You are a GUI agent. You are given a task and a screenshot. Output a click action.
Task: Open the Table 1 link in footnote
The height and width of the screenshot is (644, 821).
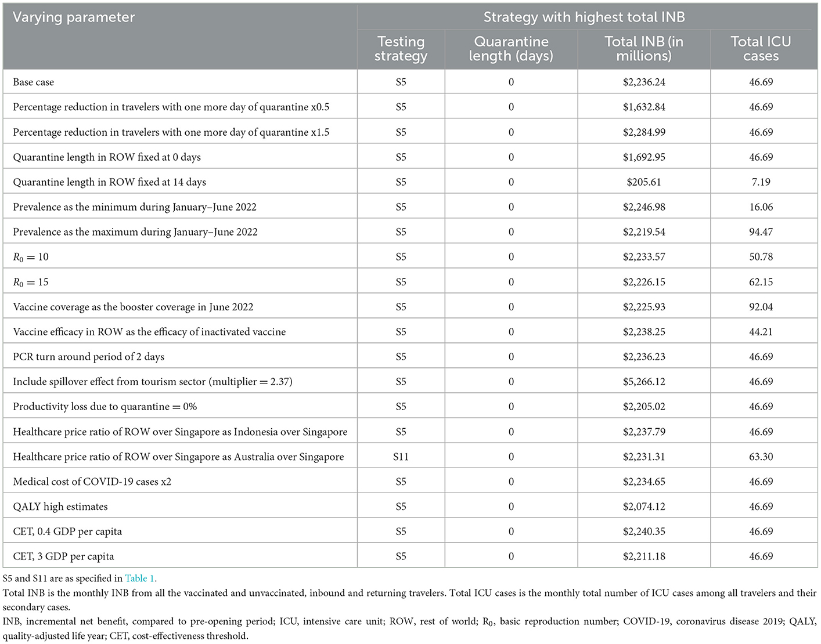pyautogui.click(x=140, y=578)
